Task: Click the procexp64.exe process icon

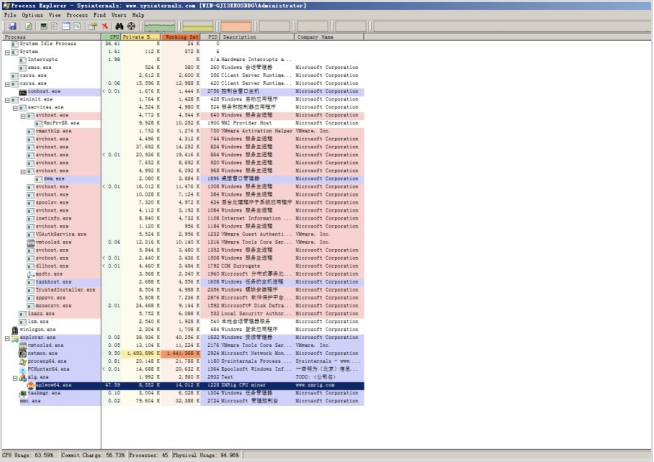Action: [x=23, y=361]
